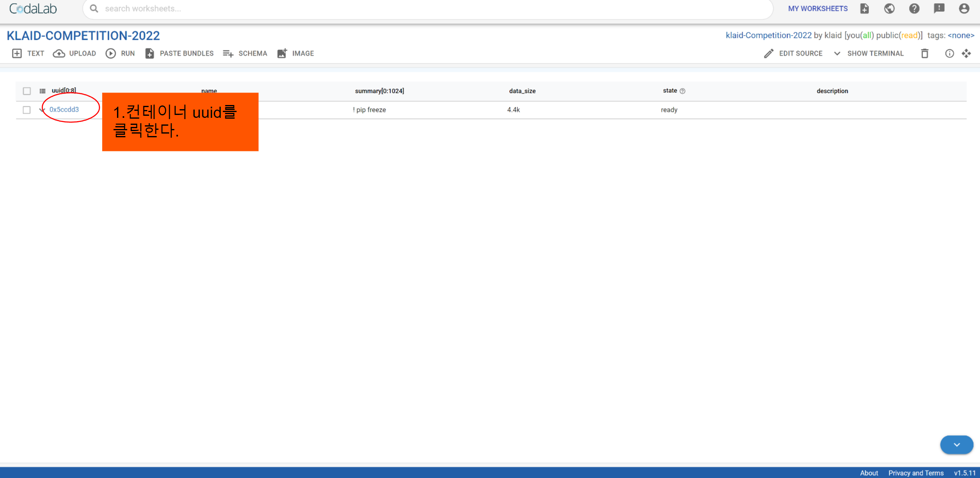Screen dimensions: 980x478
Task: Click the new worksheet icon in header
Action: [x=864, y=9]
